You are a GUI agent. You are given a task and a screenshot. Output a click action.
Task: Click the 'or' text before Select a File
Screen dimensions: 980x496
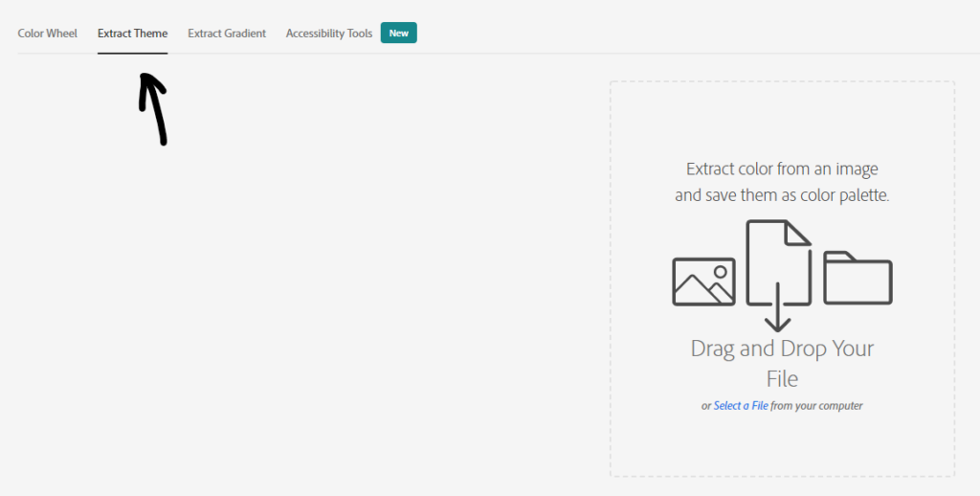(706, 406)
